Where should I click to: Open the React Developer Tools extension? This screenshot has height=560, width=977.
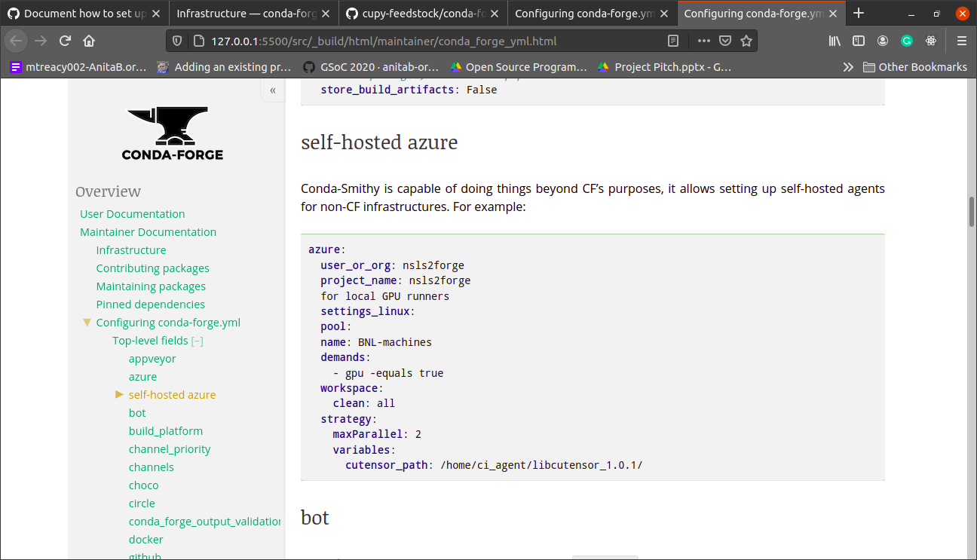tap(931, 41)
